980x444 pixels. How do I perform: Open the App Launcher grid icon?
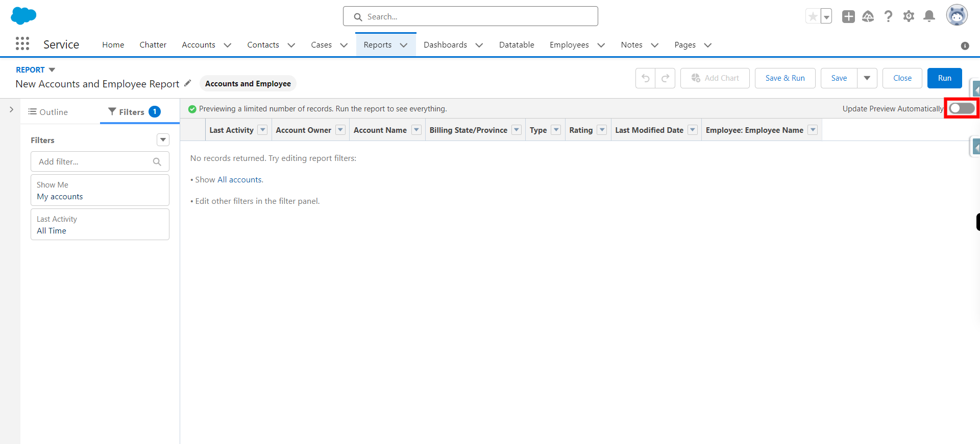(x=22, y=43)
